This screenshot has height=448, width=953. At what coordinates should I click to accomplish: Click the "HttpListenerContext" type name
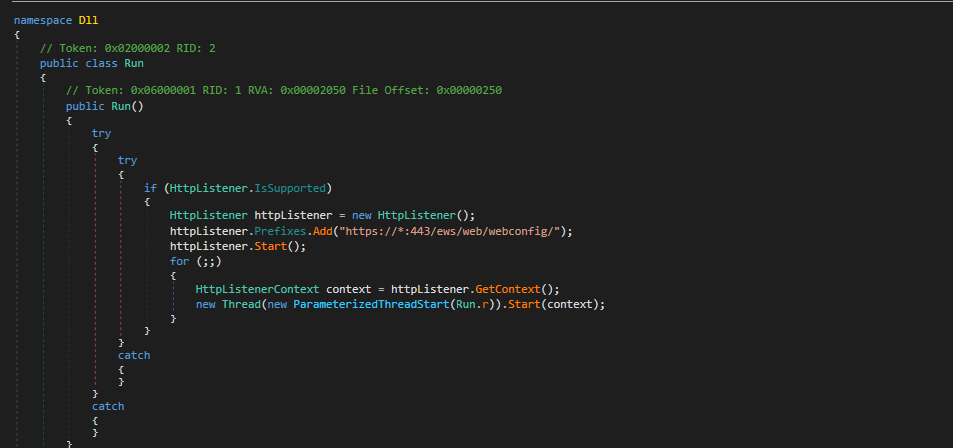(258, 289)
